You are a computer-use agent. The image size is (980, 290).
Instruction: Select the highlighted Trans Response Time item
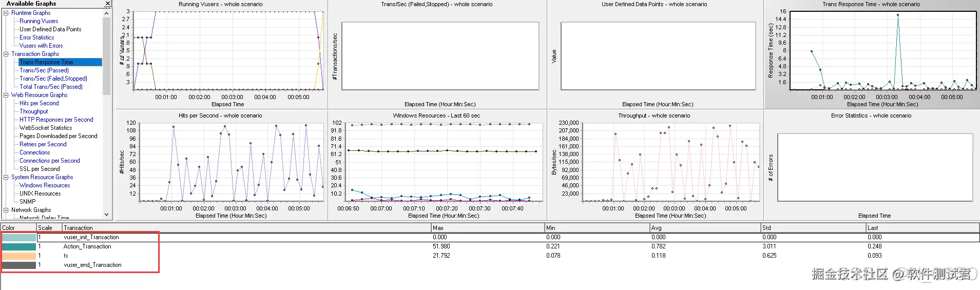60,62
